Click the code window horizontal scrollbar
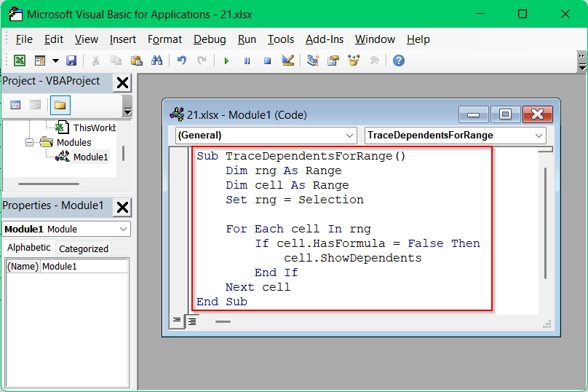Viewport: 588px width, 392px height. [223, 322]
